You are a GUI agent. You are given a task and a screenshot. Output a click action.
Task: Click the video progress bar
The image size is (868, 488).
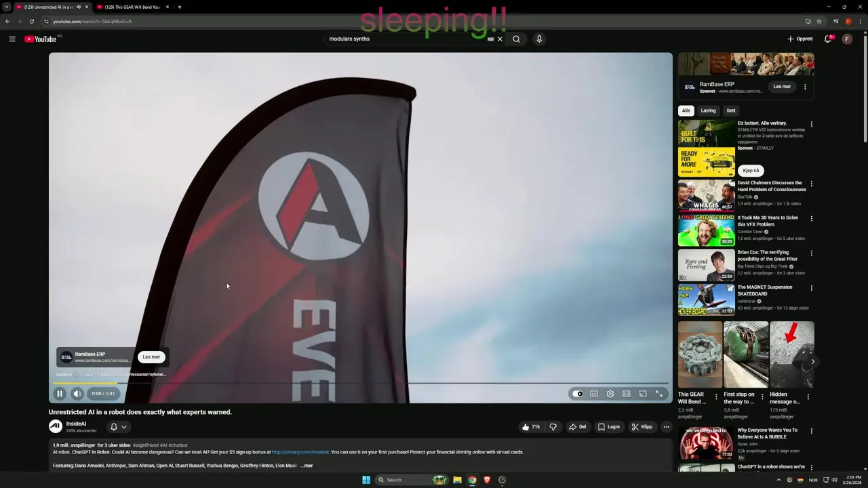click(x=361, y=384)
